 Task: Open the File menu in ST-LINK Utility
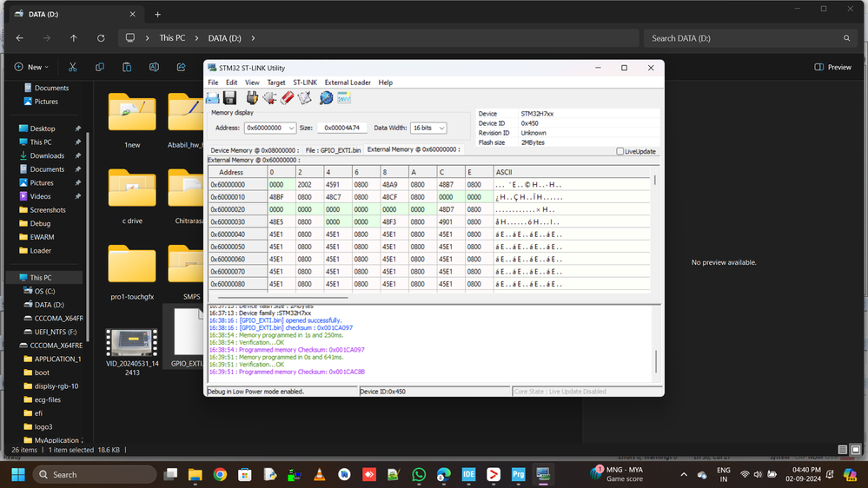(x=213, y=82)
